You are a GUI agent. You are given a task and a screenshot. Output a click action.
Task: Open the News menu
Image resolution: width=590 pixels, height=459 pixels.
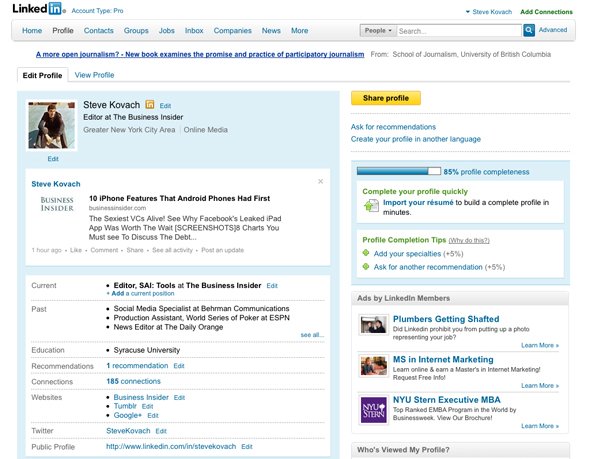271,31
